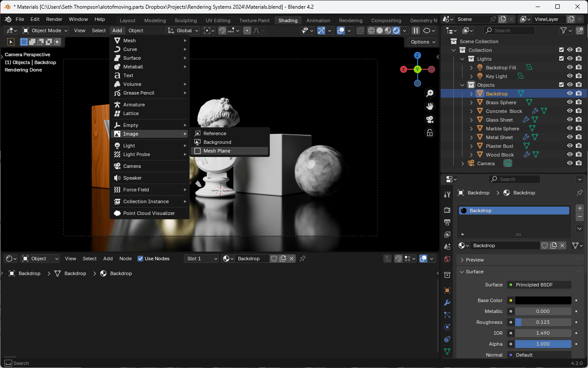Viewport: 588px width, 368px height.
Task: Pin the material properties context
Action: coord(579,193)
